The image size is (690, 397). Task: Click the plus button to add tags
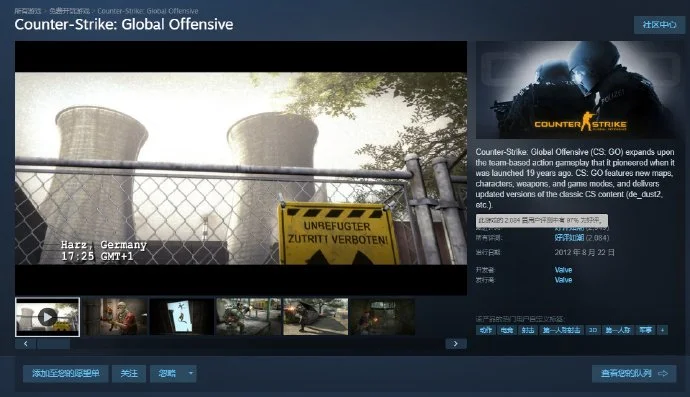(662, 330)
